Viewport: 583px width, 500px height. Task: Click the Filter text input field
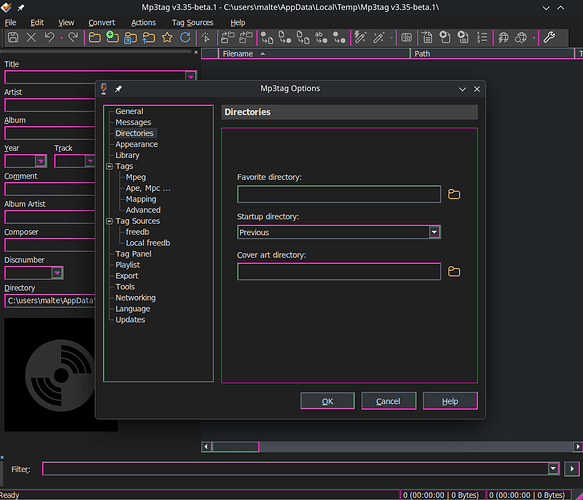click(296, 469)
